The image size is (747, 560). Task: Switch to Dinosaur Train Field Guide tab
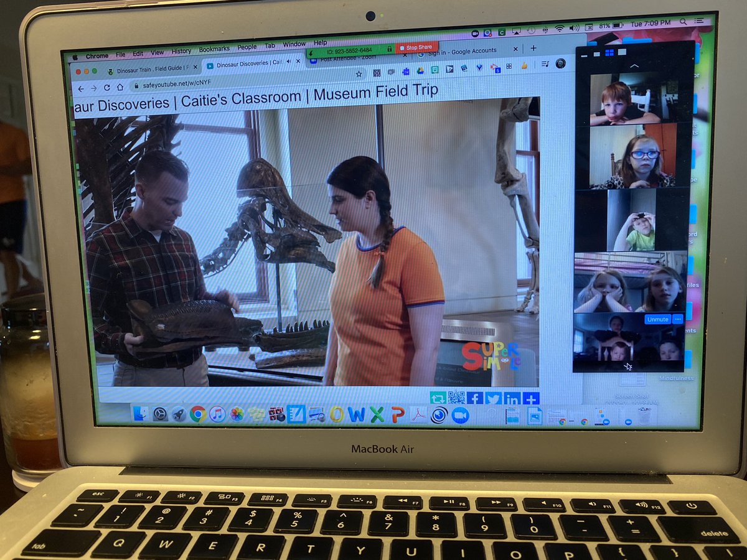point(153,70)
